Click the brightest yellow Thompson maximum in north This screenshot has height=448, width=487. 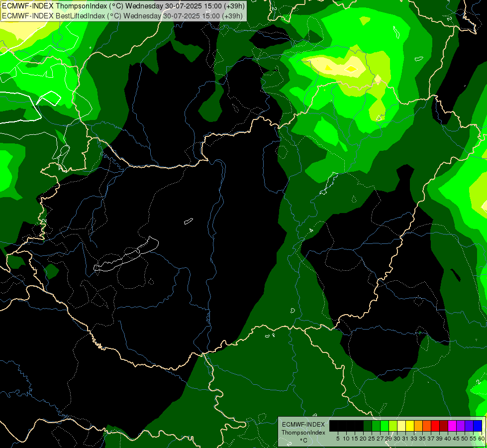[351, 68]
